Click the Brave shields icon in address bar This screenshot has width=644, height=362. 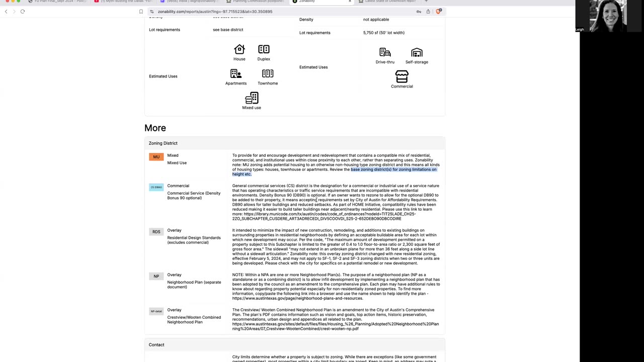pos(439,12)
